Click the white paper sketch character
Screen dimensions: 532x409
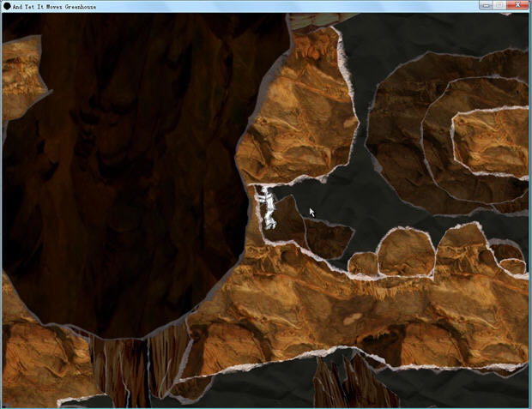[269, 208]
